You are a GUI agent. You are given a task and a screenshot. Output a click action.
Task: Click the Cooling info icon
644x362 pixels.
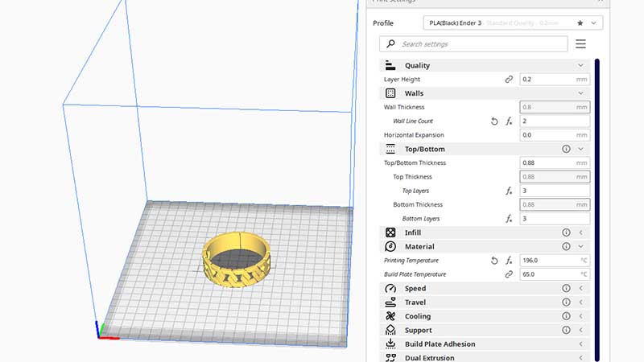click(x=566, y=316)
